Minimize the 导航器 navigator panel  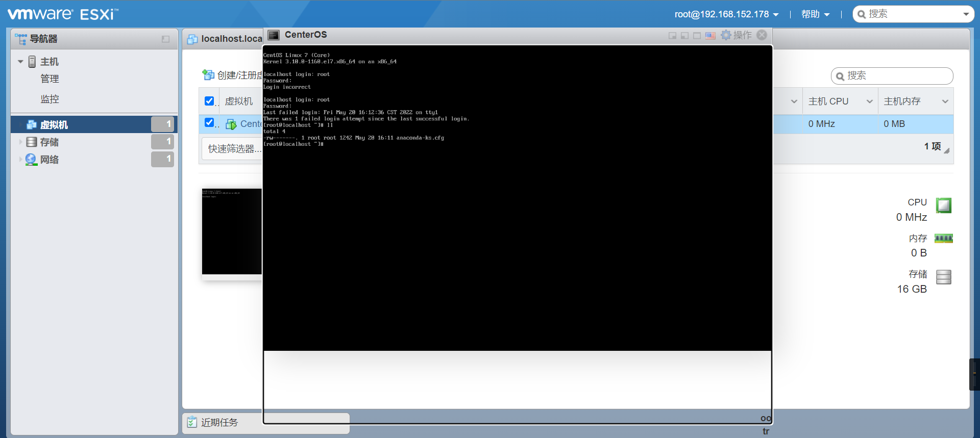[x=165, y=39]
